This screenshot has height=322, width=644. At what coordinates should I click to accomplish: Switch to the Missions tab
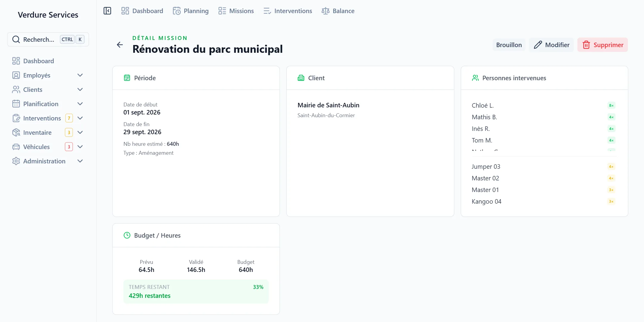click(236, 11)
